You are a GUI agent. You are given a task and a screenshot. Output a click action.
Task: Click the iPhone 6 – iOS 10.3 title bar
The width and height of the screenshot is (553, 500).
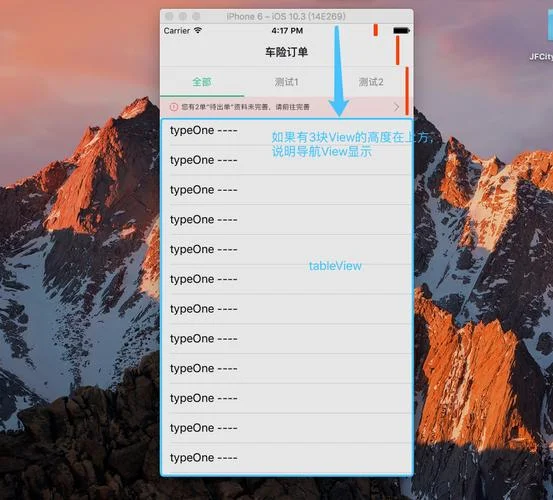click(286, 16)
